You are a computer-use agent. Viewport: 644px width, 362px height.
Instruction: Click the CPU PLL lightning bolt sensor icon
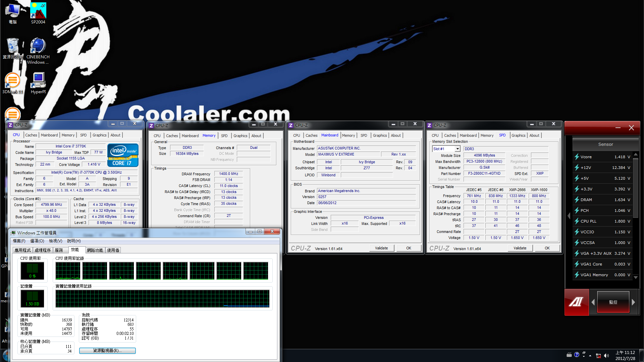pyautogui.click(x=577, y=221)
